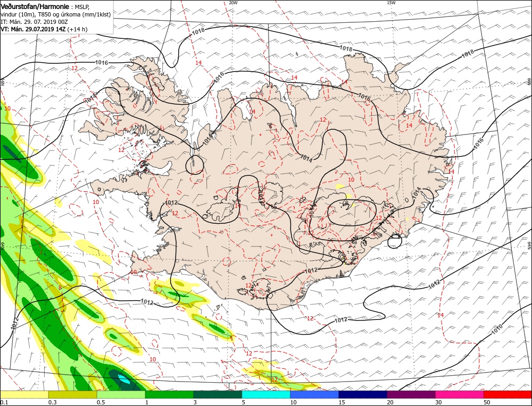532x406 pixels.
Task: Pick the light green 0.5–1 legend swatch
Action: [x=121, y=394]
